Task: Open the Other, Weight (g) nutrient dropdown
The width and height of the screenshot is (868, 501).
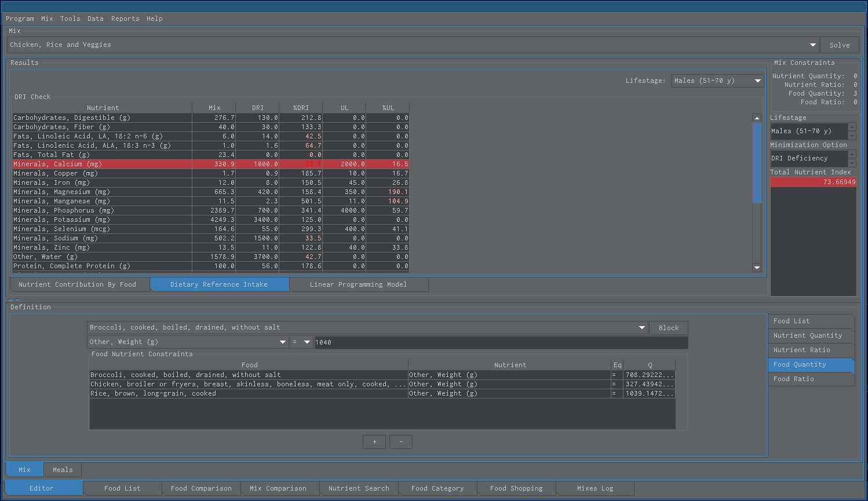Action: pos(283,342)
